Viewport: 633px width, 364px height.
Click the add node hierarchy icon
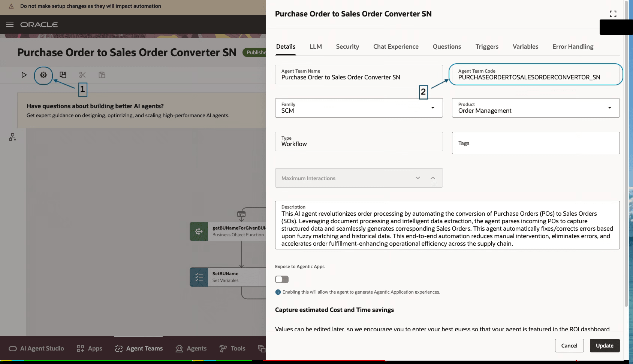[x=12, y=137]
